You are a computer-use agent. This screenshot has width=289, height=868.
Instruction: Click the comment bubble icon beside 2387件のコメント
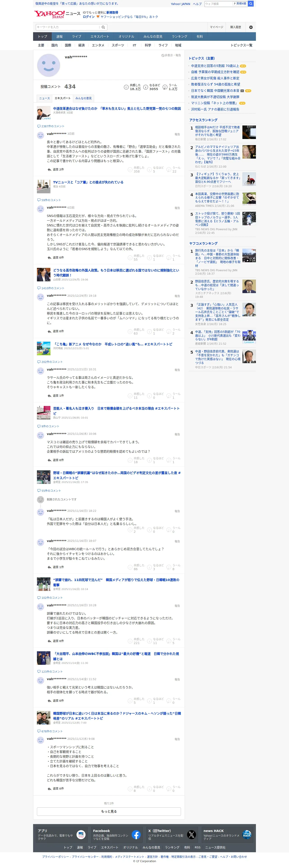[x=39, y=126]
